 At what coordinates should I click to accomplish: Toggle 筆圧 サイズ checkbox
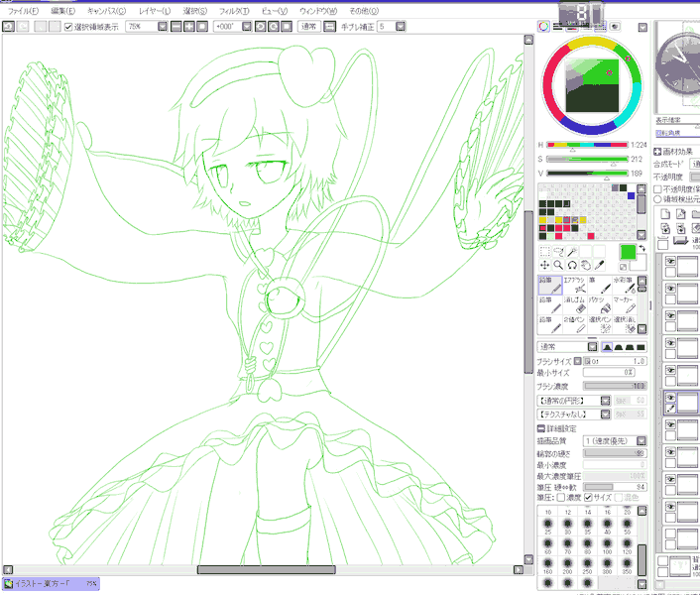(x=588, y=497)
